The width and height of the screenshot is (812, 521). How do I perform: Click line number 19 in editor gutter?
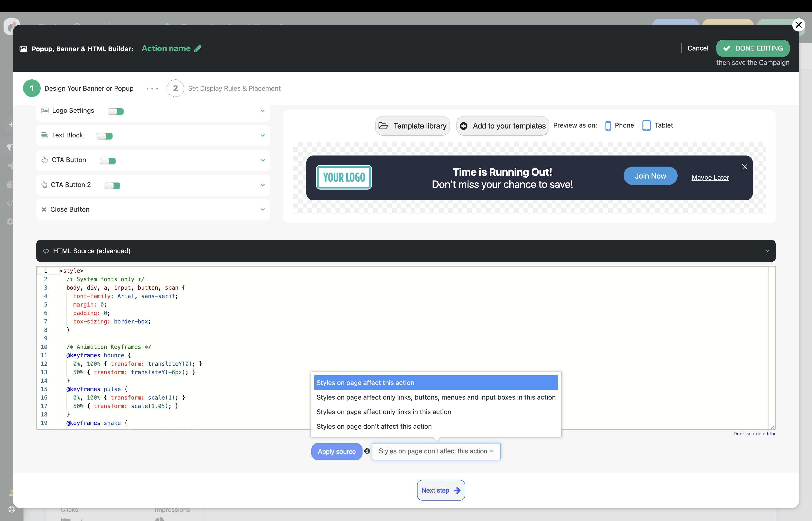click(44, 423)
